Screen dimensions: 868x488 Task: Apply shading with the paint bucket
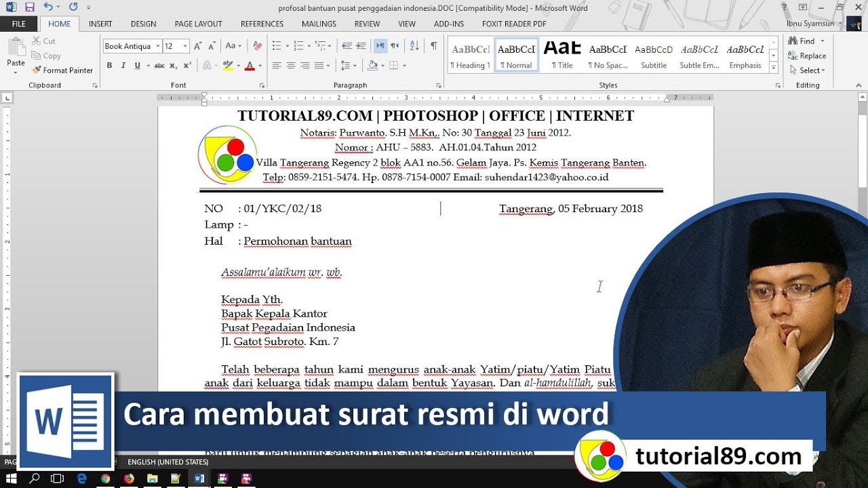point(372,66)
